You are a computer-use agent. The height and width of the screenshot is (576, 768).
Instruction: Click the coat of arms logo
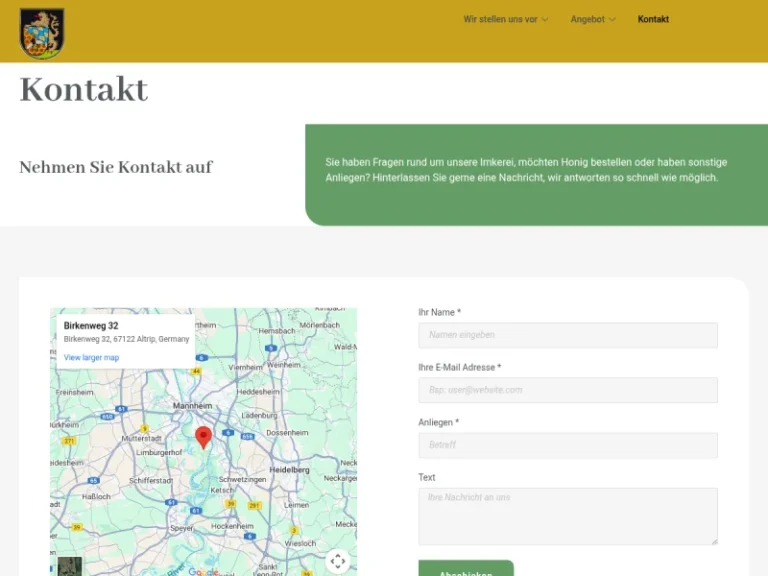[42, 33]
